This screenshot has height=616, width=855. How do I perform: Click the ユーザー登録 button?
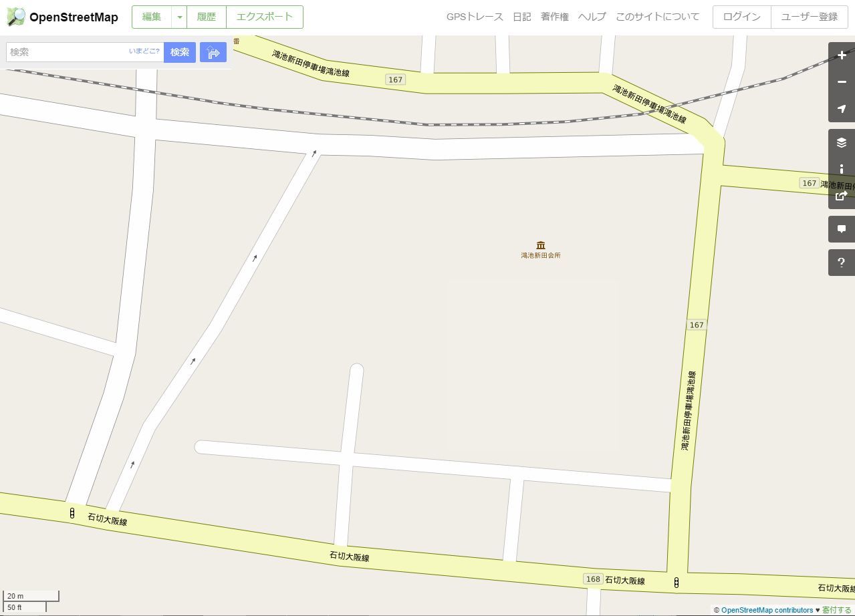[810, 17]
